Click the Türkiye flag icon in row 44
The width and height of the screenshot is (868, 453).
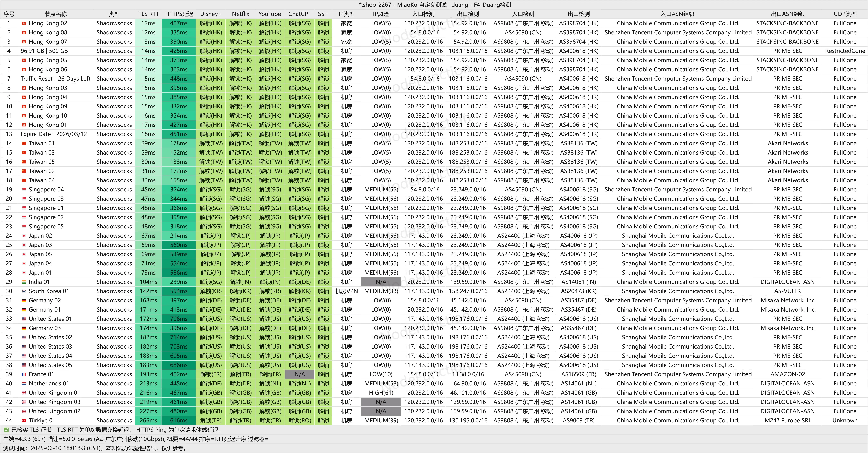(24, 420)
